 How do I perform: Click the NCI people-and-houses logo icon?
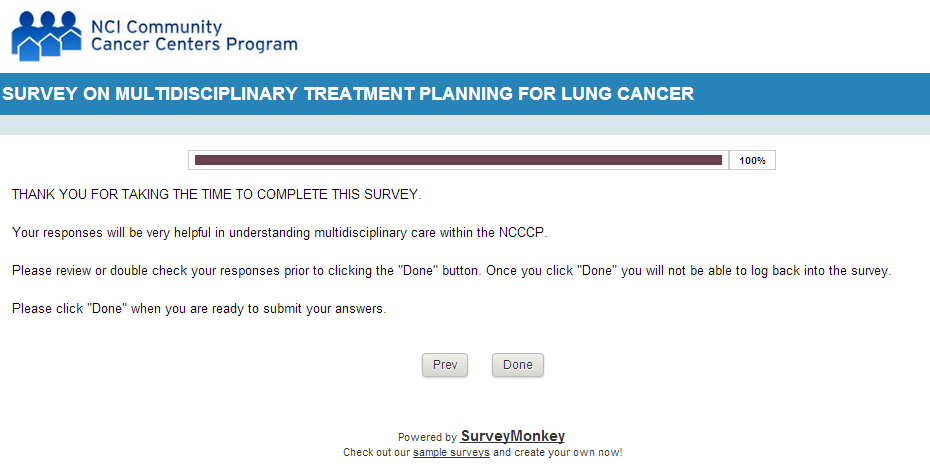tap(46, 35)
